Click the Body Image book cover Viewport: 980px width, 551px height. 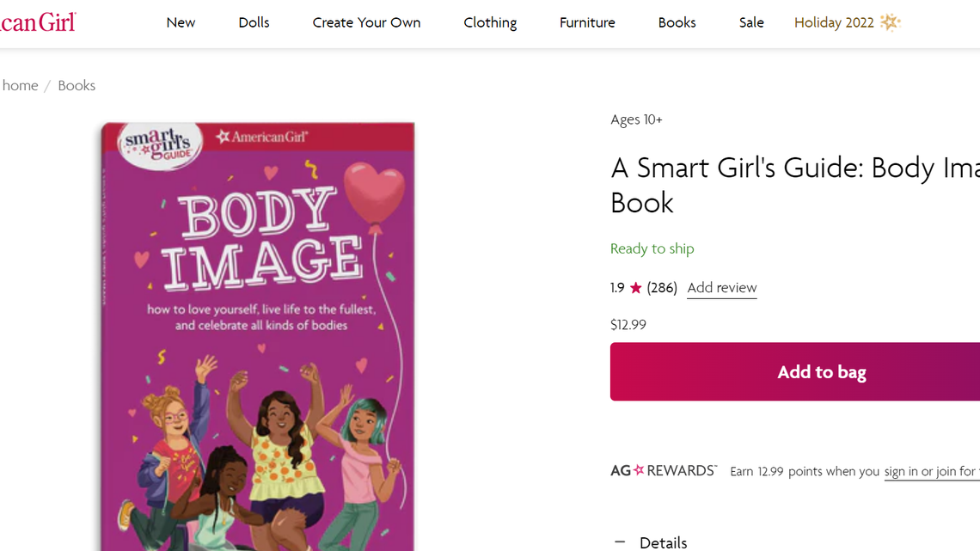(258, 335)
